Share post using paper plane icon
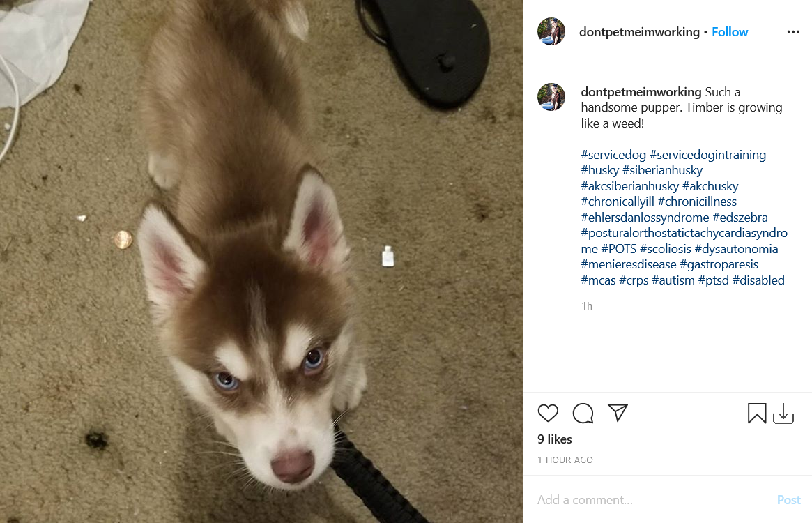812x523 pixels. [x=618, y=413]
